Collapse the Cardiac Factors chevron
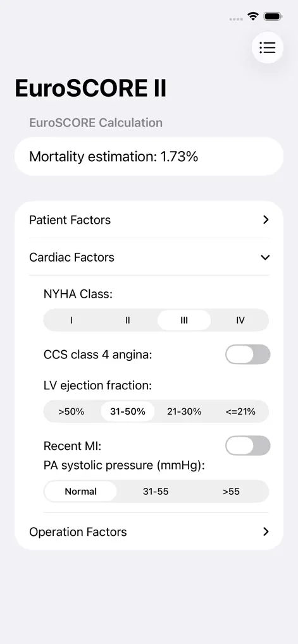The height and width of the screenshot is (644, 298). coord(266,257)
